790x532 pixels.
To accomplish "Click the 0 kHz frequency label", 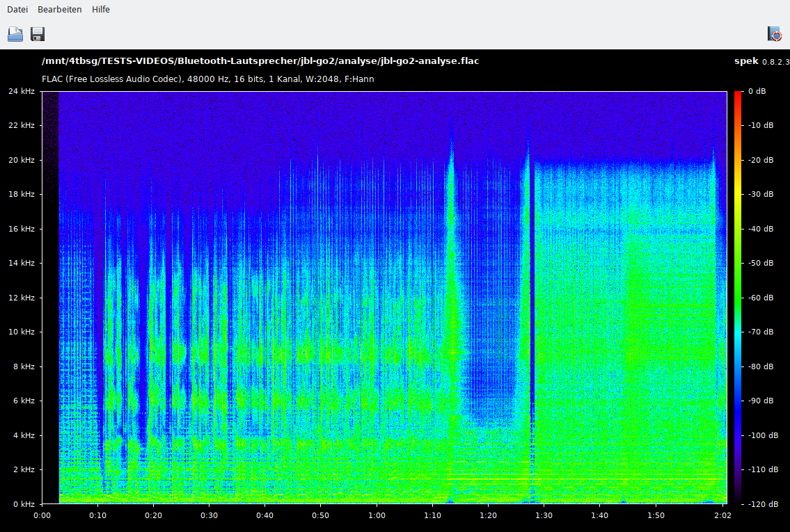I will (x=24, y=504).
